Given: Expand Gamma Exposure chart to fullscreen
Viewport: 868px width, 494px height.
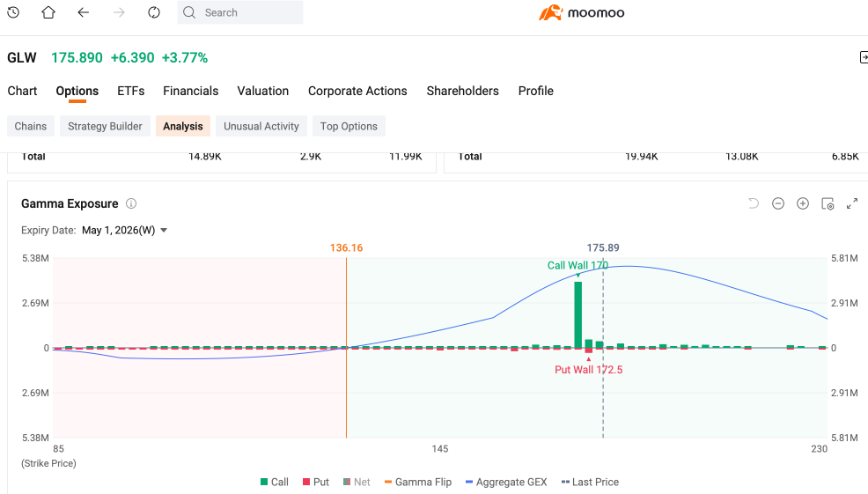Looking at the screenshot, I should (852, 203).
